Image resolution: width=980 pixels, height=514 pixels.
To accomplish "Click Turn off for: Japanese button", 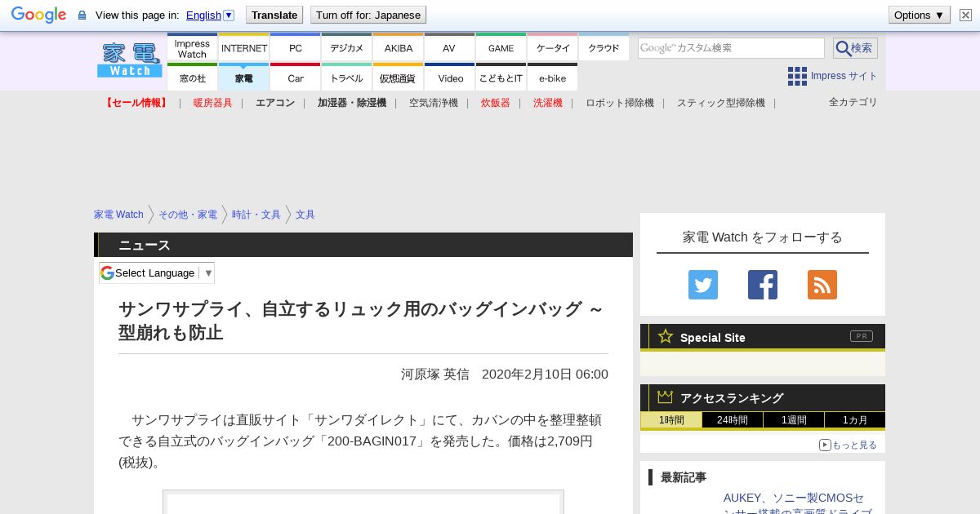I will (368, 15).
